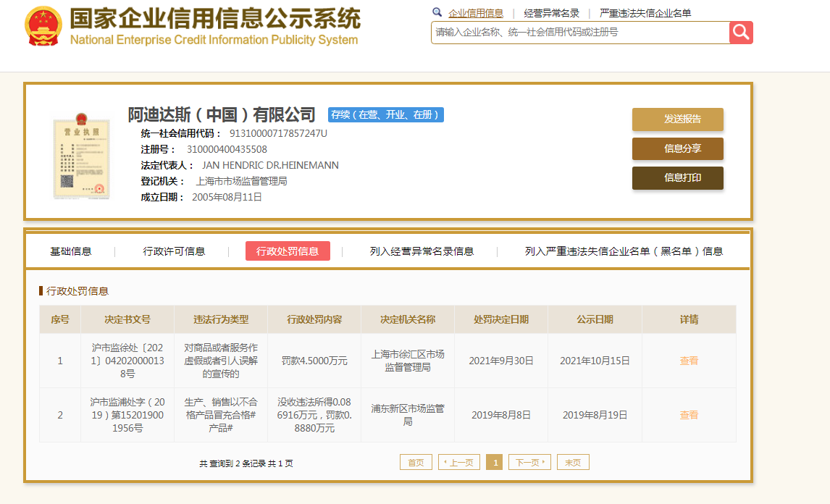Viewport: 830px width, 504px height.
Task: Click the establishment date 2005年08月11日
Action: click(227, 197)
